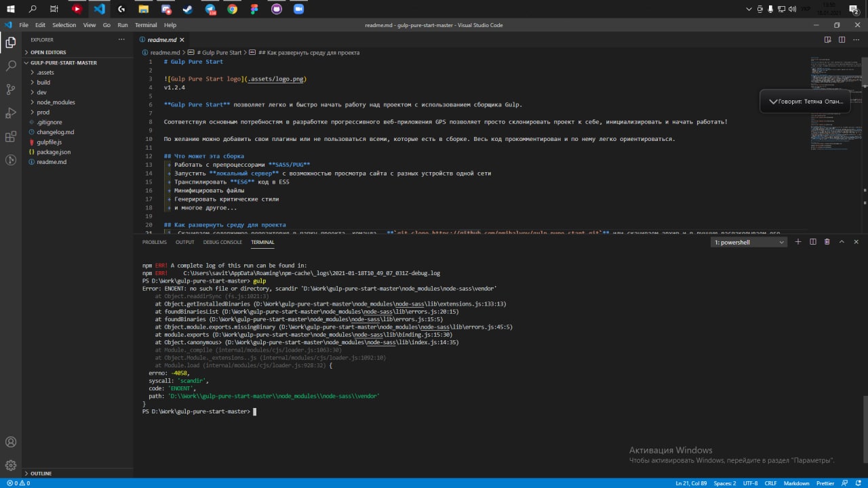The width and height of the screenshot is (868, 488).
Task: Open the Extensions view
Action: (11, 137)
